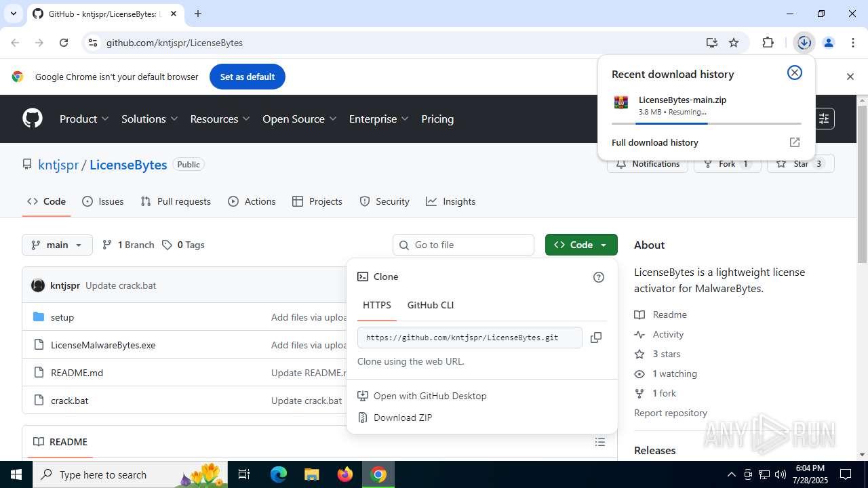Switch to the Insights tab
The height and width of the screenshot is (488, 868).
451,201
